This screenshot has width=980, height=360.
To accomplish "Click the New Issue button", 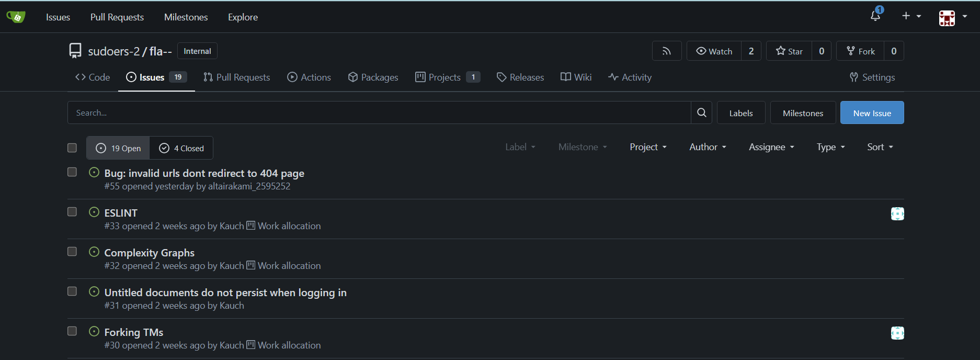I will coord(872,113).
